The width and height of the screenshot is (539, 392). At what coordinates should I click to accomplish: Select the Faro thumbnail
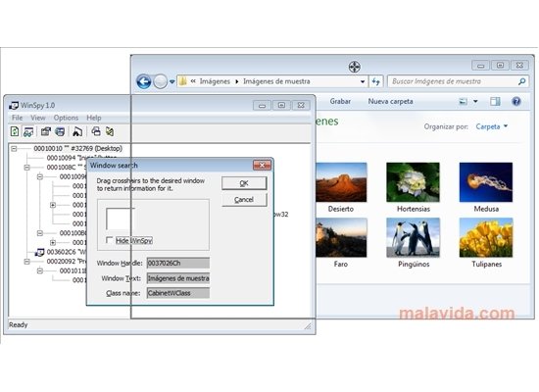coord(341,237)
